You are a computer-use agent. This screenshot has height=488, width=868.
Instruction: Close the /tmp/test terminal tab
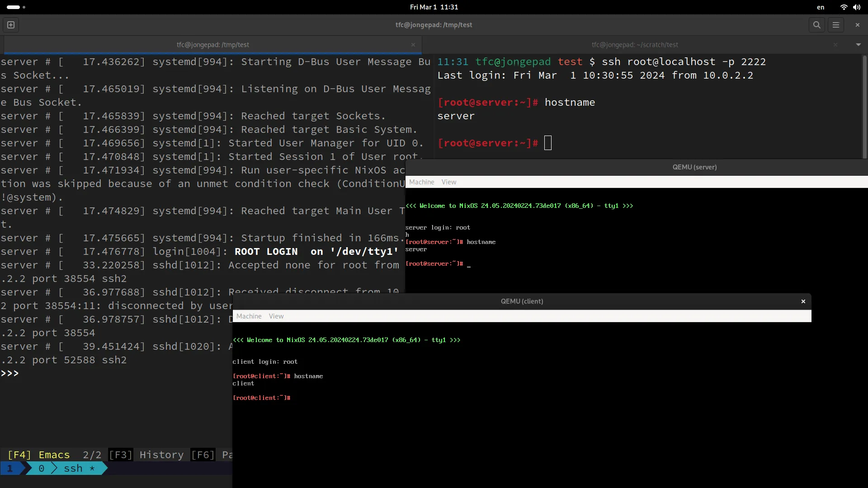pyautogui.click(x=413, y=45)
